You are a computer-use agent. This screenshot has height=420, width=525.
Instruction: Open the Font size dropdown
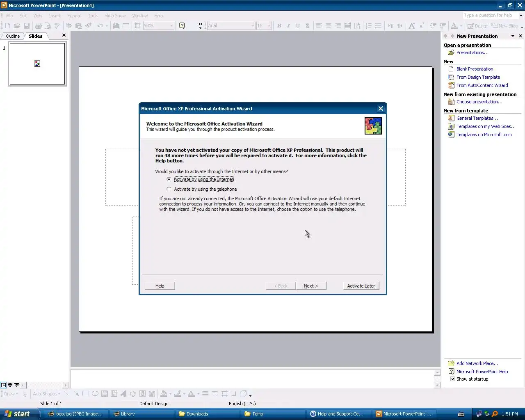[269, 26]
